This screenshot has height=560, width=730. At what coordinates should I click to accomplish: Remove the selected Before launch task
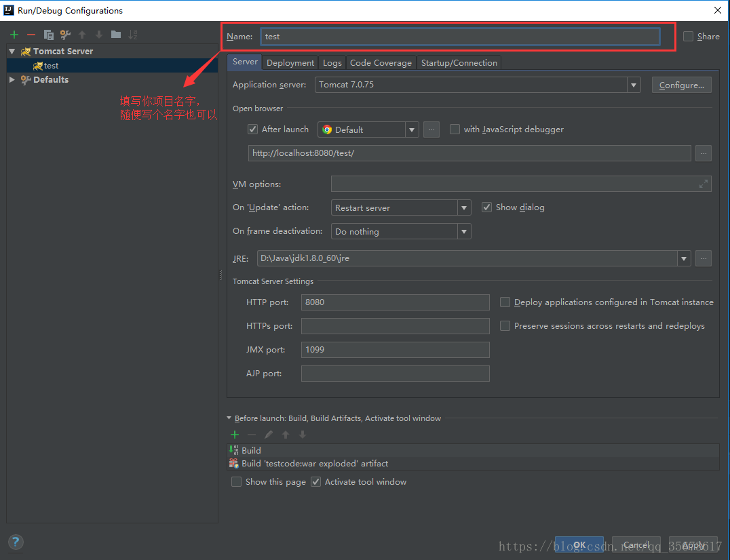coord(252,435)
